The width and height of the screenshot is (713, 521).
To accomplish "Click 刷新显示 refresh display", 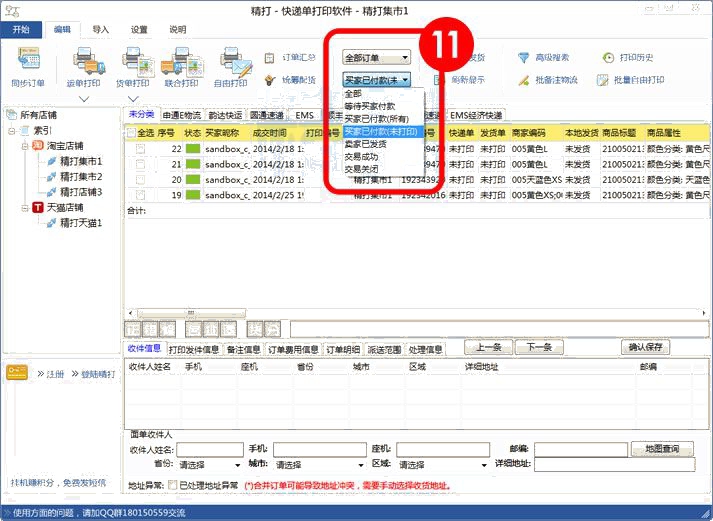I will [x=459, y=80].
